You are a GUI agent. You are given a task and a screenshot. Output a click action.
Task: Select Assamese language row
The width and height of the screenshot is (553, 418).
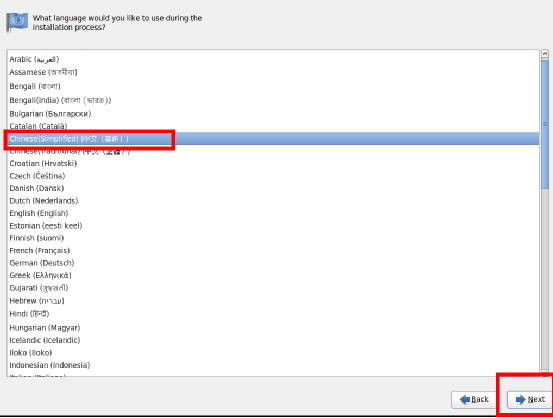(273, 72)
